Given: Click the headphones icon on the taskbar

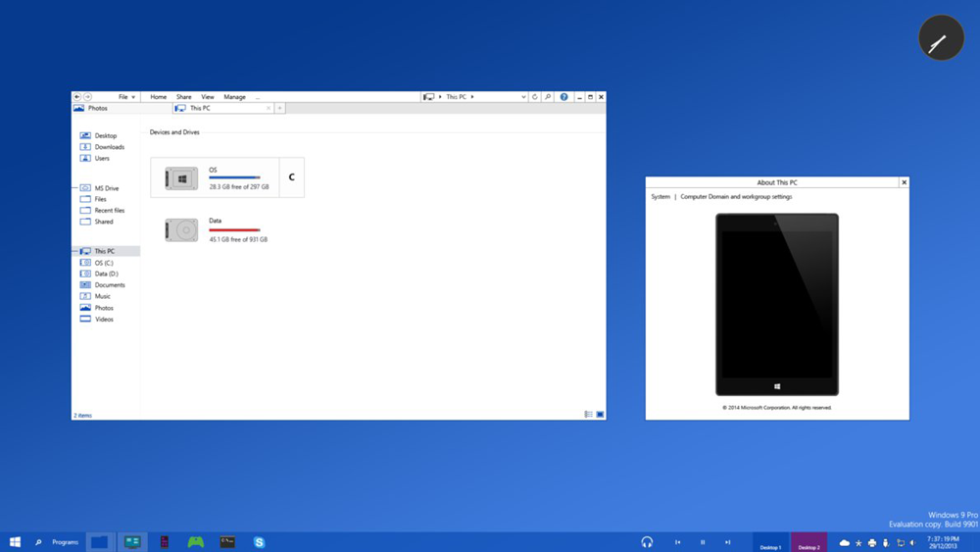Looking at the screenshot, I should (x=647, y=542).
